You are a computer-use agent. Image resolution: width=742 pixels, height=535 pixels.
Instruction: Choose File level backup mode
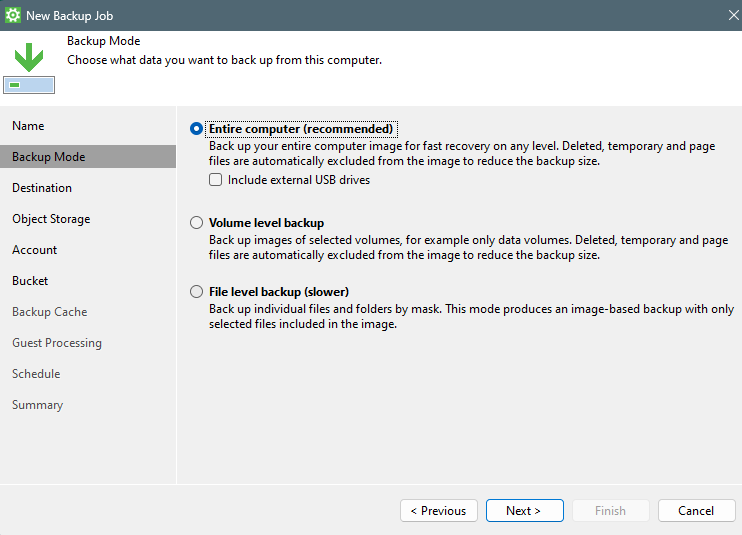click(196, 292)
